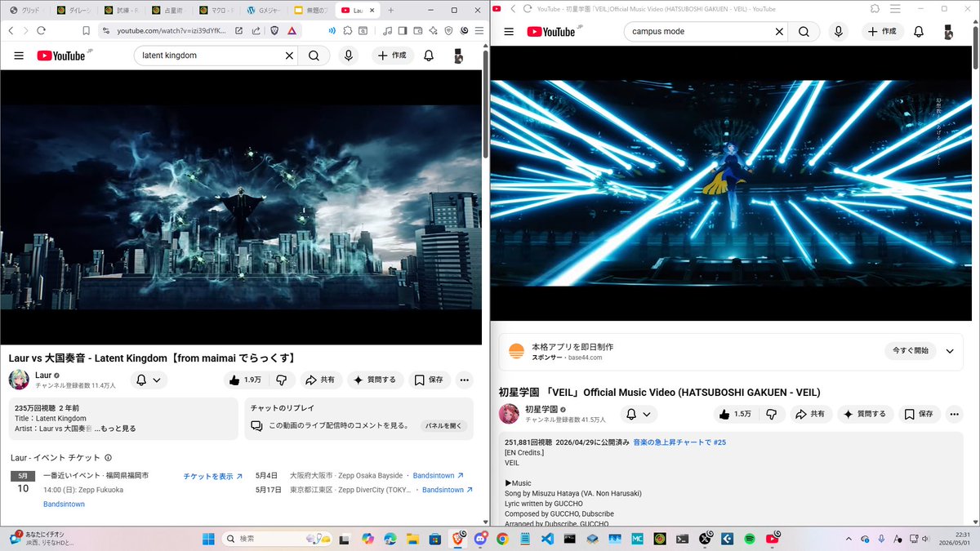Image resolution: width=980 pixels, height=551 pixels.
Task: Open Spotify from the Windows taskbar
Action: click(x=750, y=539)
